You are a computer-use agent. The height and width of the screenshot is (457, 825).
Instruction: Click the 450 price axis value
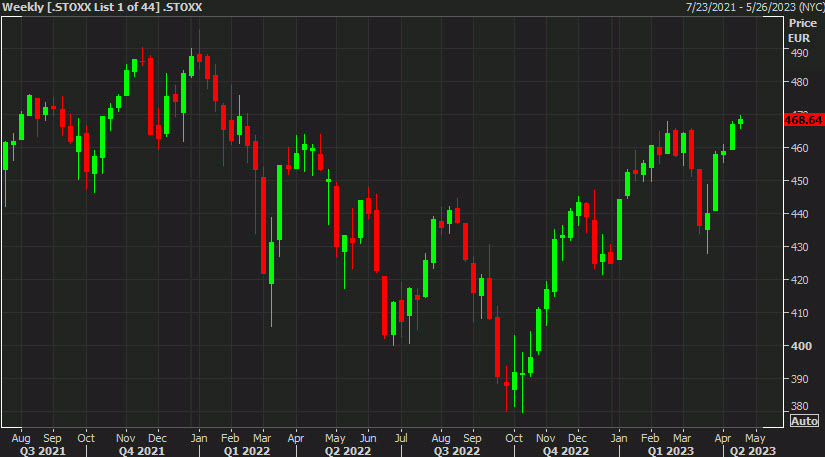(799, 181)
